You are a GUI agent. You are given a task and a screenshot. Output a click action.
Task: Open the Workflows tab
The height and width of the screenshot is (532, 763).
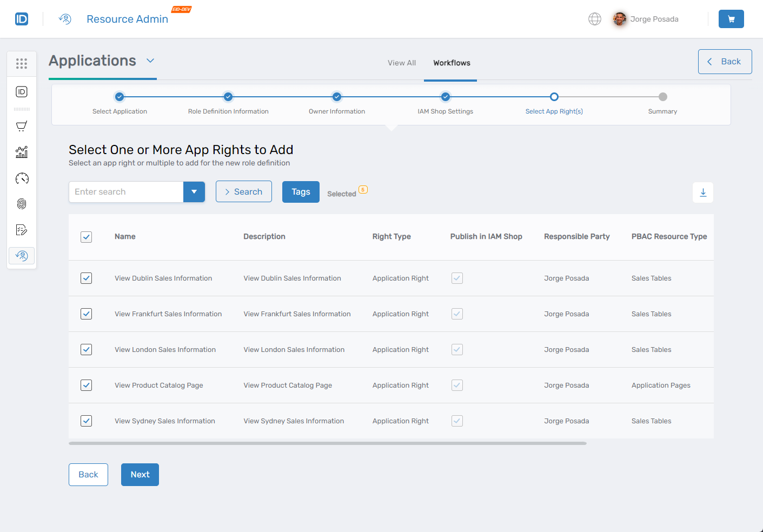451,63
